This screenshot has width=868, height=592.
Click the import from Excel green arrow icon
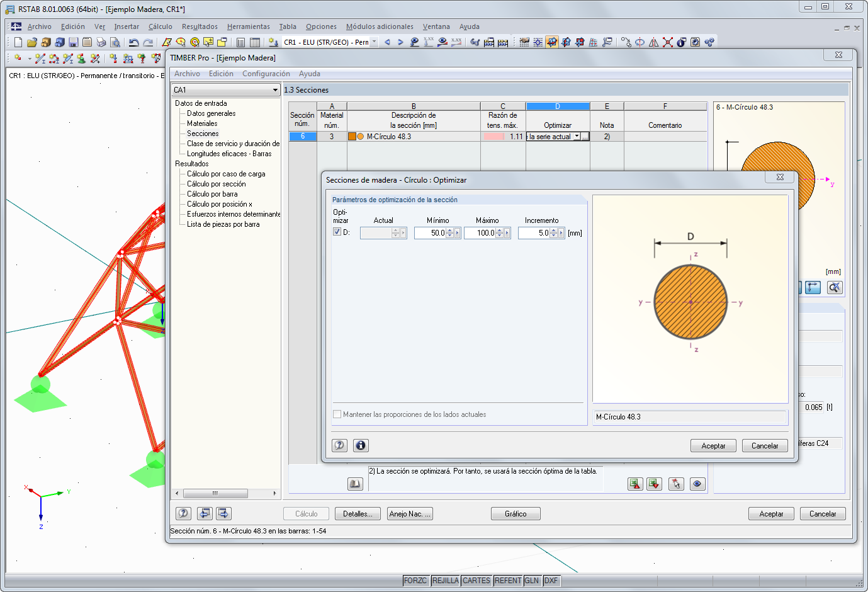[655, 484]
